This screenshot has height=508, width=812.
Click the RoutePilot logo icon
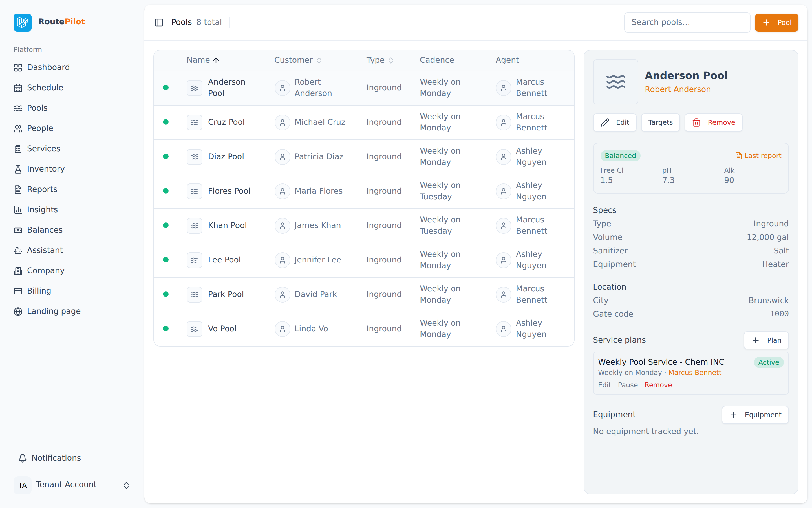23,22
